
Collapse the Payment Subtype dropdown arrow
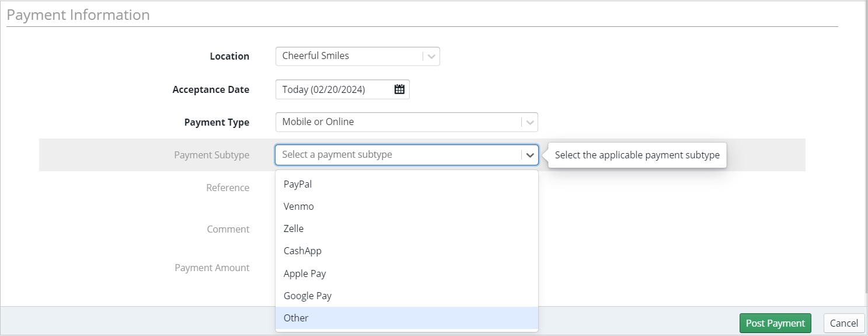(529, 155)
